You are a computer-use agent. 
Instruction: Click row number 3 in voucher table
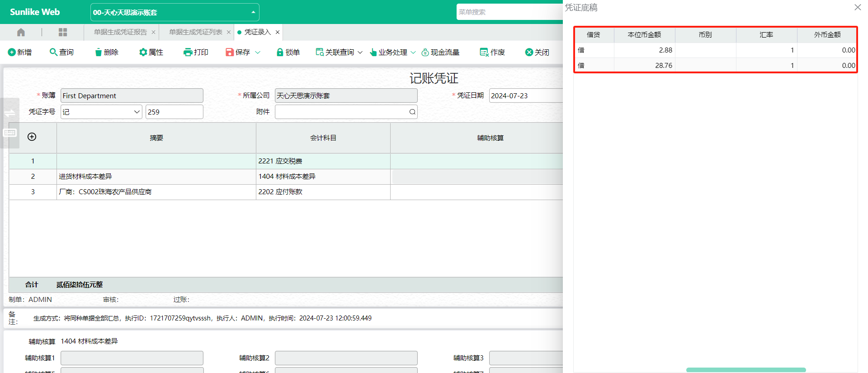(x=33, y=192)
